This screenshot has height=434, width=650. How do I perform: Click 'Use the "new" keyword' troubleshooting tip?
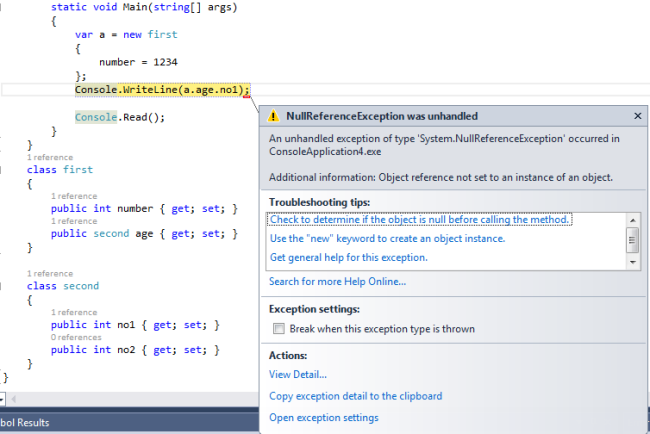pyautogui.click(x=387, y=238)
